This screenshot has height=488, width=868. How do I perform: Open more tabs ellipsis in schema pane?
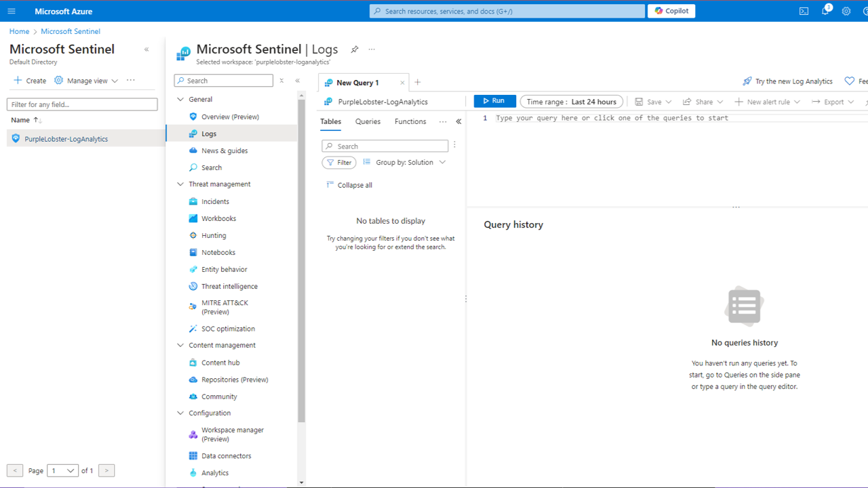[443, 122]
